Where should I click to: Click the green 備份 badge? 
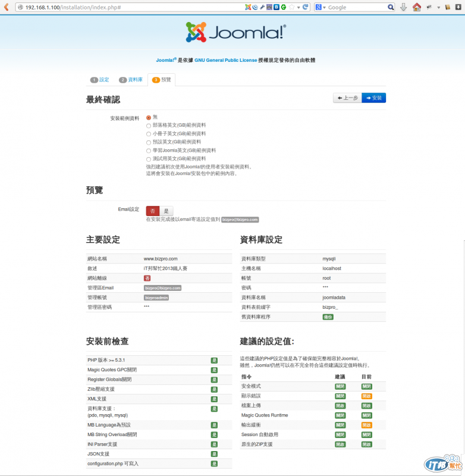coord(328,317)
